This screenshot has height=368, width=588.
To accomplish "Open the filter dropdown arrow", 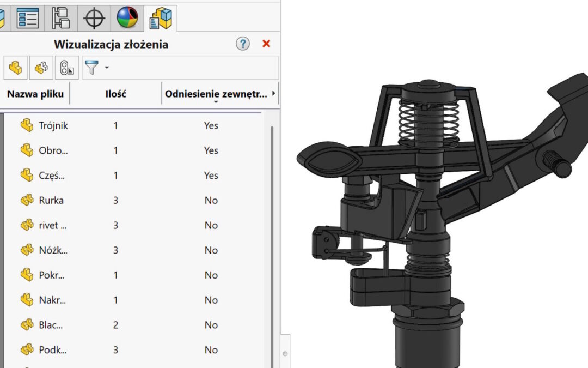I will click(107, 68).
